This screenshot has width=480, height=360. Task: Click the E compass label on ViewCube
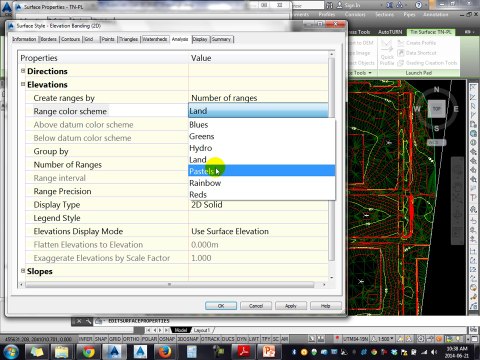[456, 109]
